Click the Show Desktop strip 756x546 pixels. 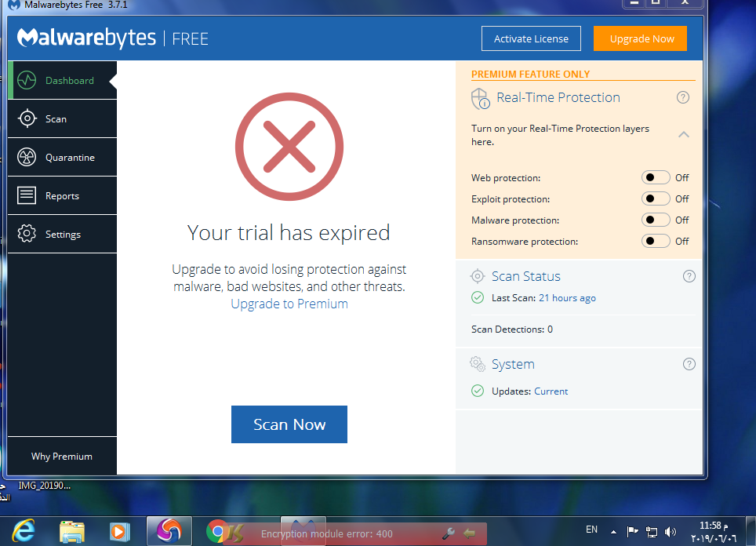point(751,532)
